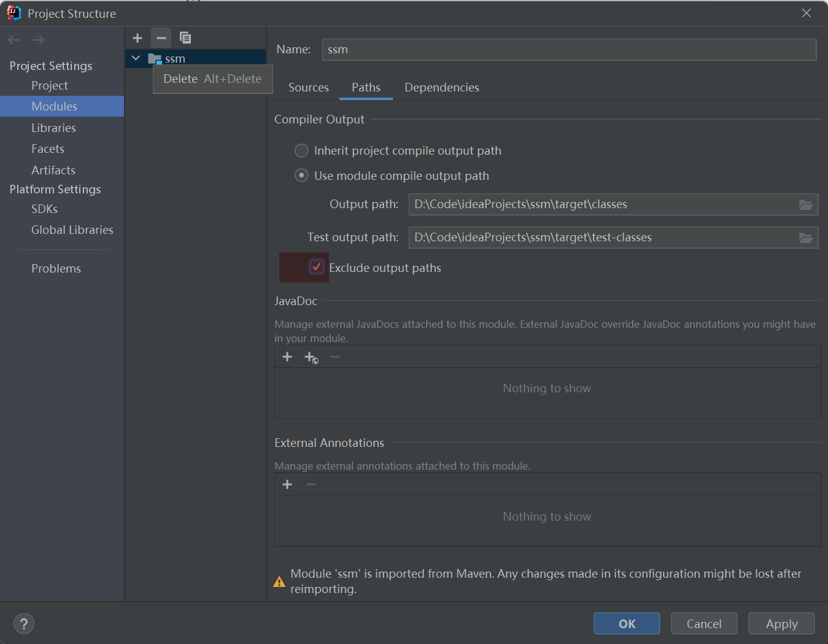This screenshot has width=828, height=644.
Task: Click External Annotations remove minus icon
Action: 311,484
